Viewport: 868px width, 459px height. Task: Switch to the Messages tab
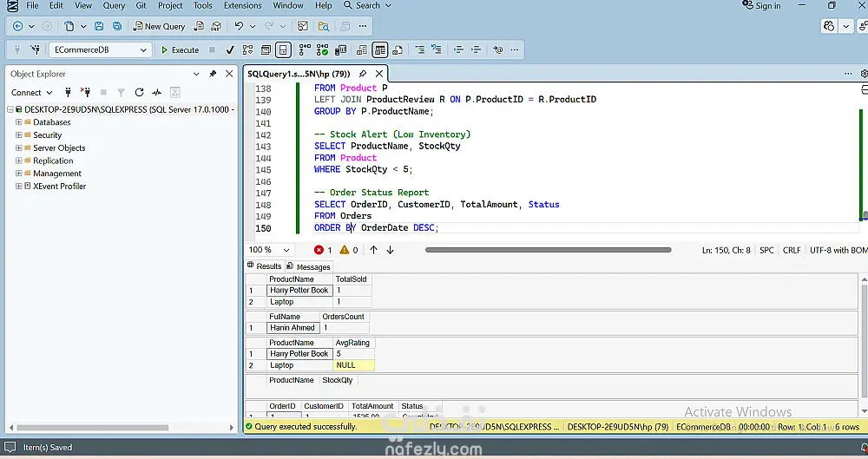coord(308,267)
